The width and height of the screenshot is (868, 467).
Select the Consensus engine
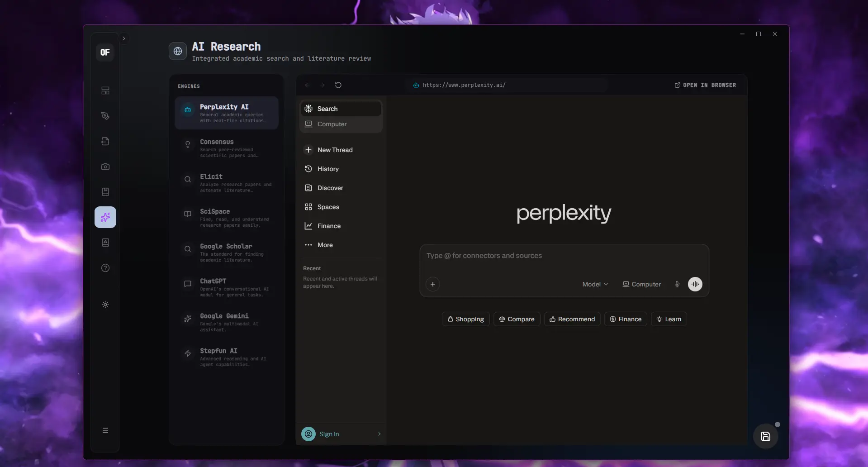coord(227,148)
